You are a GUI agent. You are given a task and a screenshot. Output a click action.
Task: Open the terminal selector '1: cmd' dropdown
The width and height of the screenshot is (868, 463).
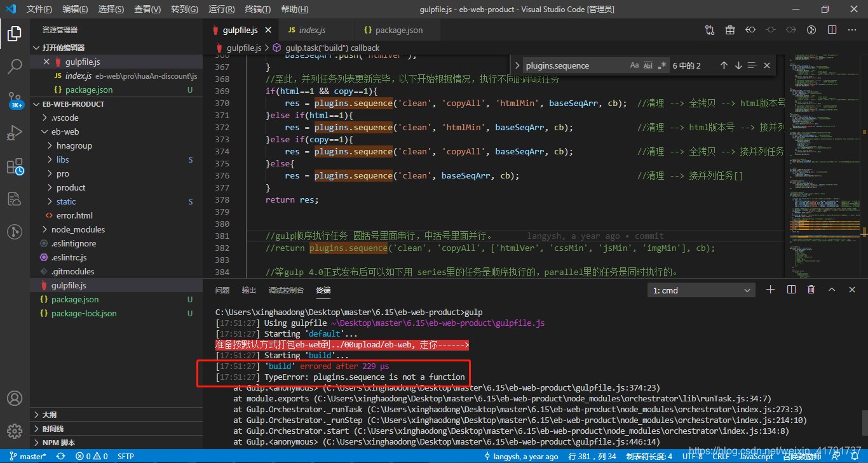702,290
